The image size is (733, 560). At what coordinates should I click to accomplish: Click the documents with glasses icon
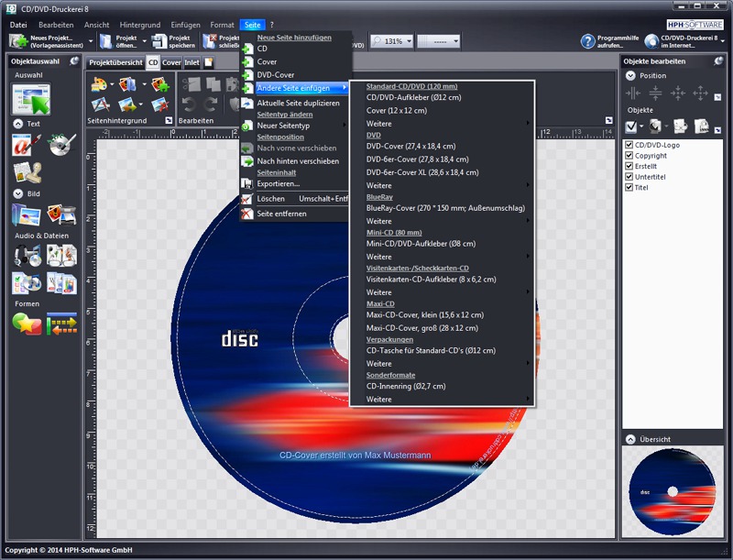click(61, 256)
